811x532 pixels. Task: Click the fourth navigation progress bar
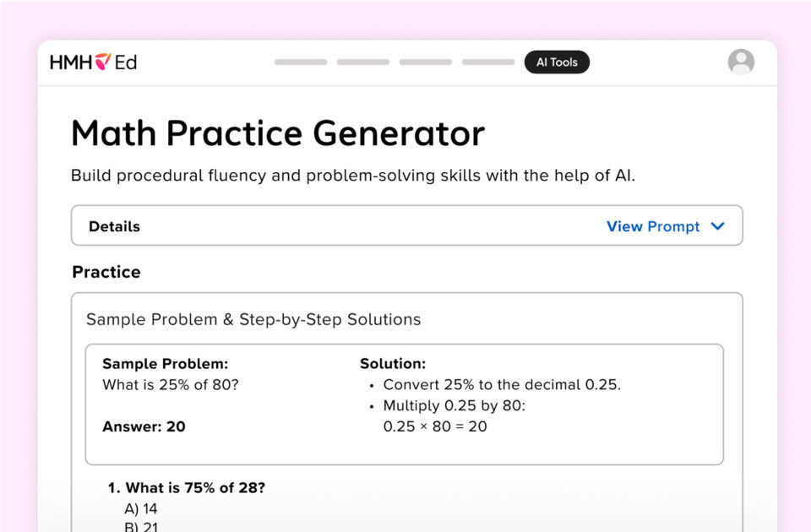pos(487,62)
